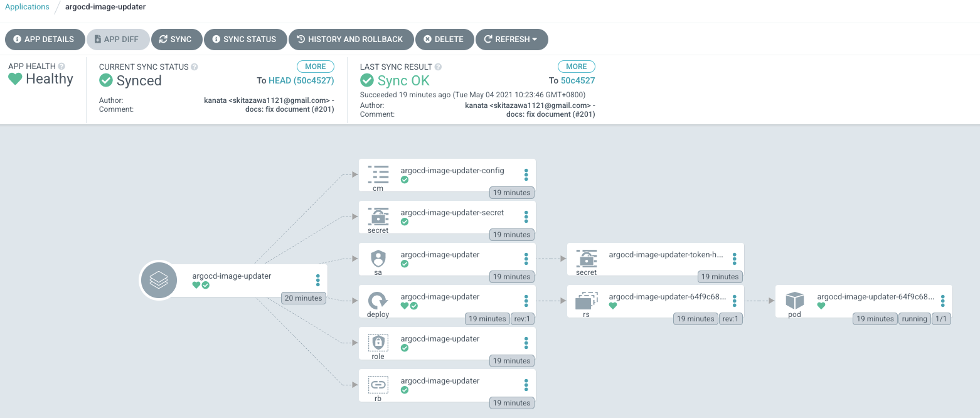This screenshot has height=418, width=980.
Task: Click the secret icon on argocd-image-updater-secret node
Action: click(378, 217)
